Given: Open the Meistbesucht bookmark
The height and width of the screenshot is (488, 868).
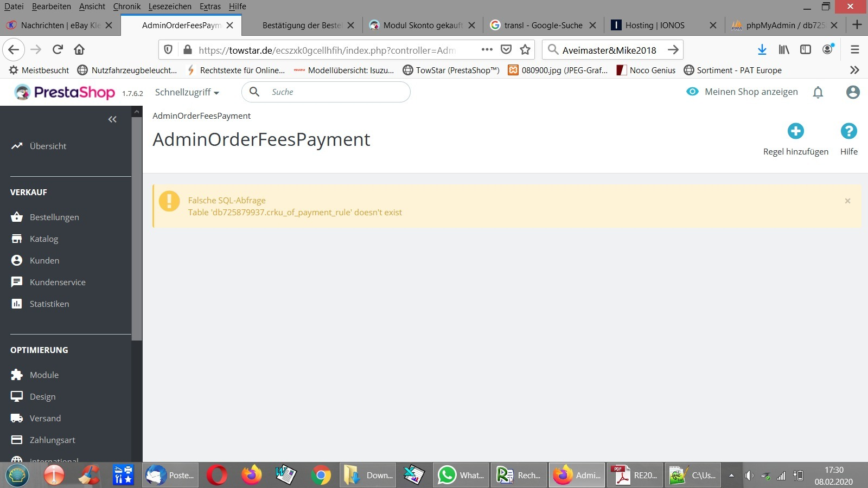Looking at the screenshot, I should click(x=39, y=70).
